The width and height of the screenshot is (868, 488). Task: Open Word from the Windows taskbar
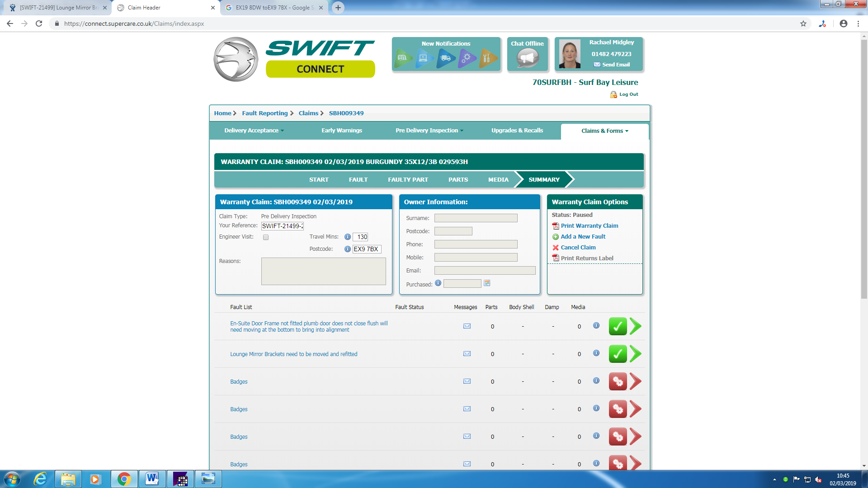pos(152,479)
